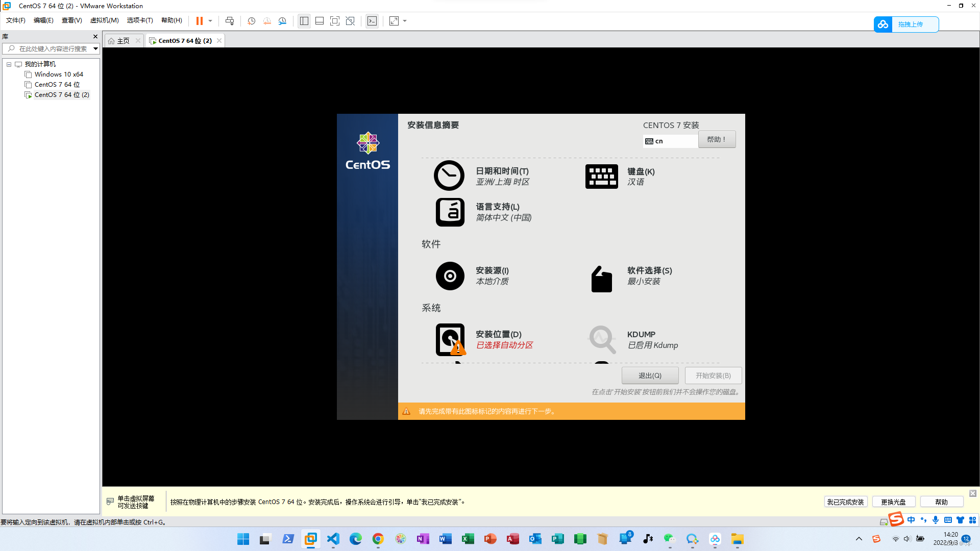The height and width of the screenshot is (551, 980).
Task: Click the Sogou 中 input mode toggle
Action: pyautogui.click(x=911, y=520)
